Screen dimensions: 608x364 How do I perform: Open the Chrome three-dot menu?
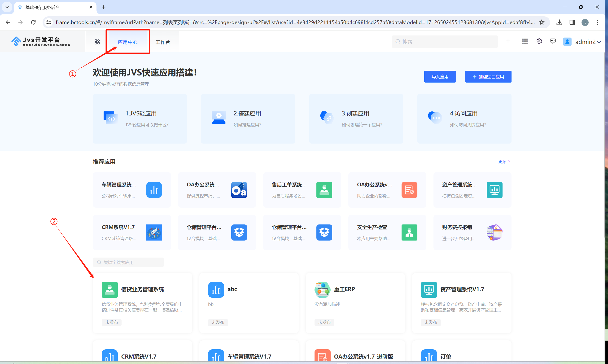598,22
